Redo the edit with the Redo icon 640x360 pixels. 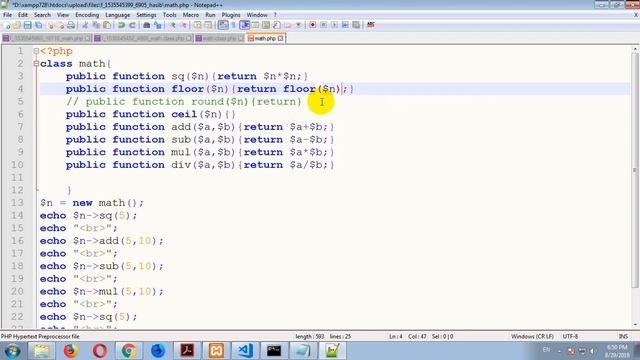pos(132,25)
